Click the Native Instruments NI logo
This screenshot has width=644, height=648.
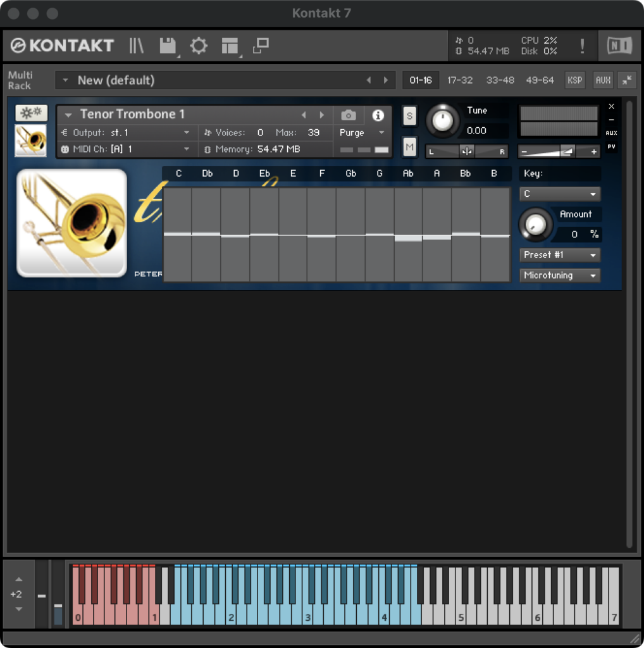pos(619,46)
